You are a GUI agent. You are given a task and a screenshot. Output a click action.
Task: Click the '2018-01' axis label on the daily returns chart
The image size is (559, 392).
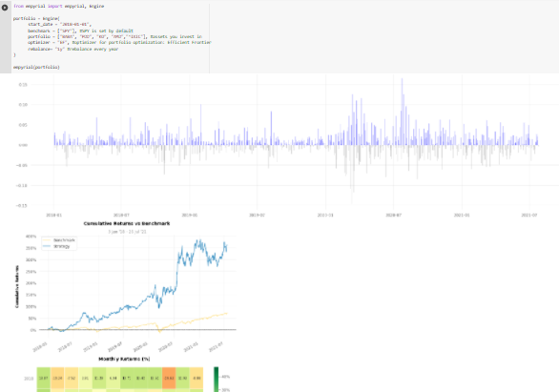point(53,216)
